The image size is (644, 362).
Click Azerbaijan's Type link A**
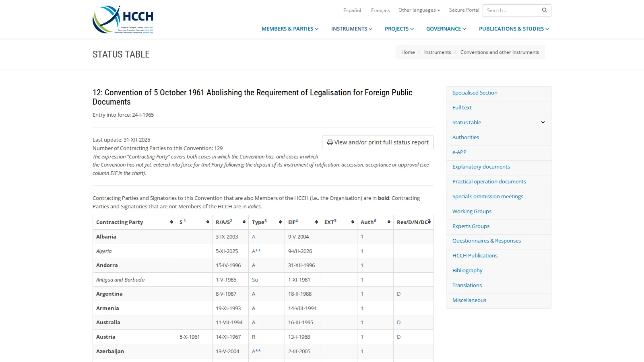click(x=256, y=352)
